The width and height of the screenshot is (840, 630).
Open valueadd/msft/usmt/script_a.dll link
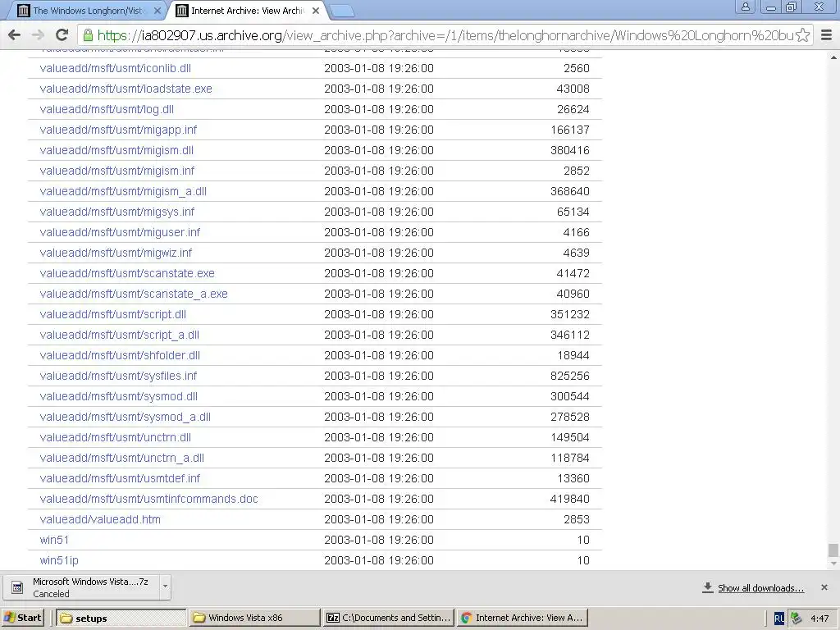point(120,335)
